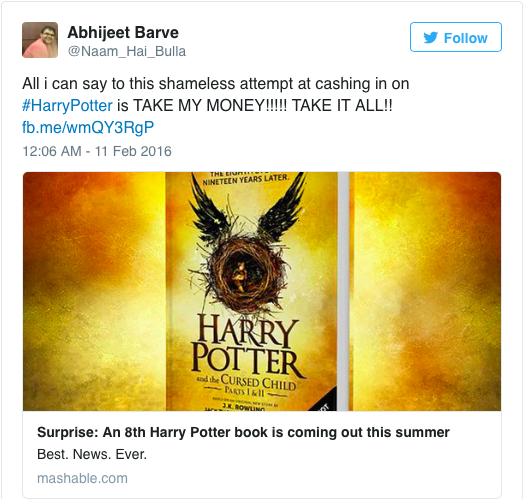Visit the @Naam_Hai_Bulla handle link
This screenshot has width=525, height=499.
click(x=127, y=51)
